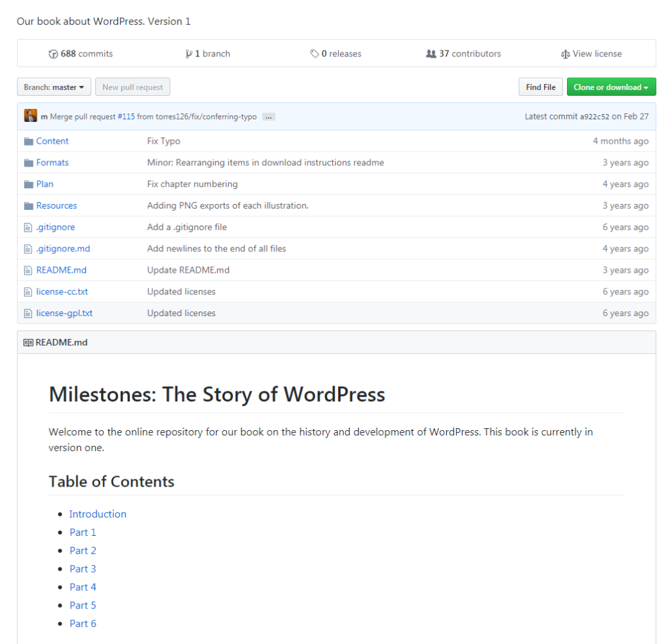The height and width of the screenshot is (644, 672).
Task: Click the committer avatar next to merge message
Action: [x=30, y=115]
